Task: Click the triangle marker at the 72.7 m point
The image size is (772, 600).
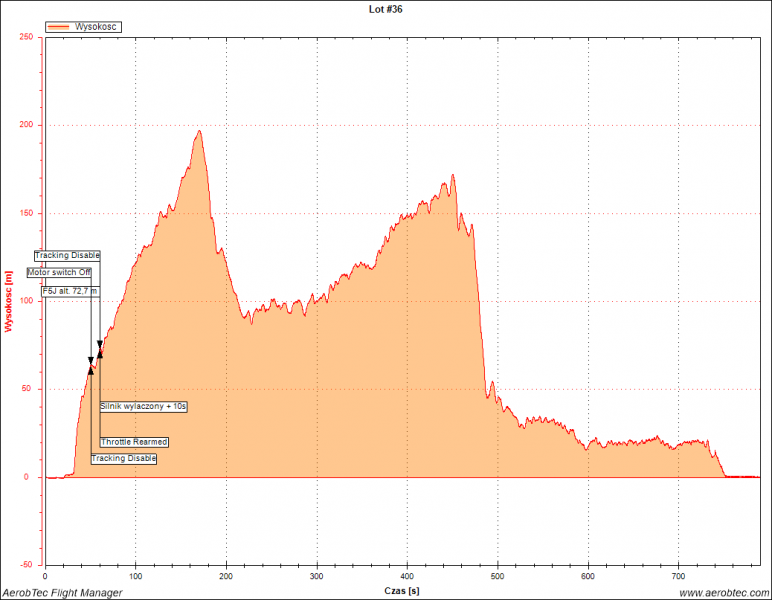Action: 100,349
